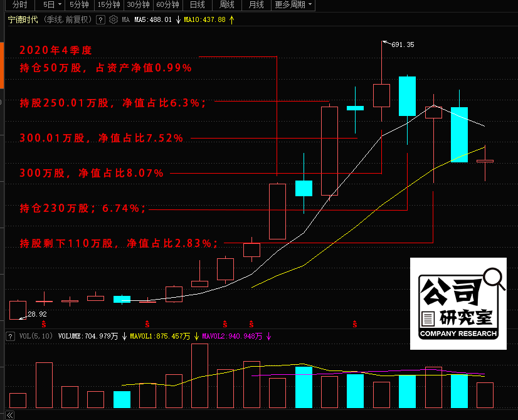Screen dimensions: 518x420
Task: Click the double-arrow collapse icon at bottom left
Action: 9,414
